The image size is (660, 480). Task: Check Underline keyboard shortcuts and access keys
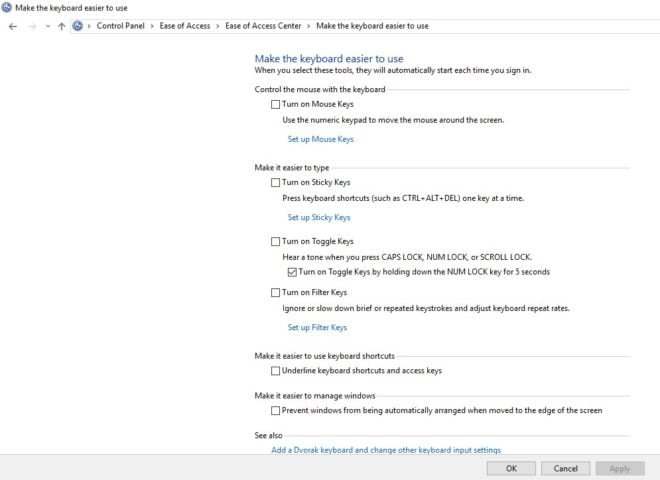[x=276, y=371]
